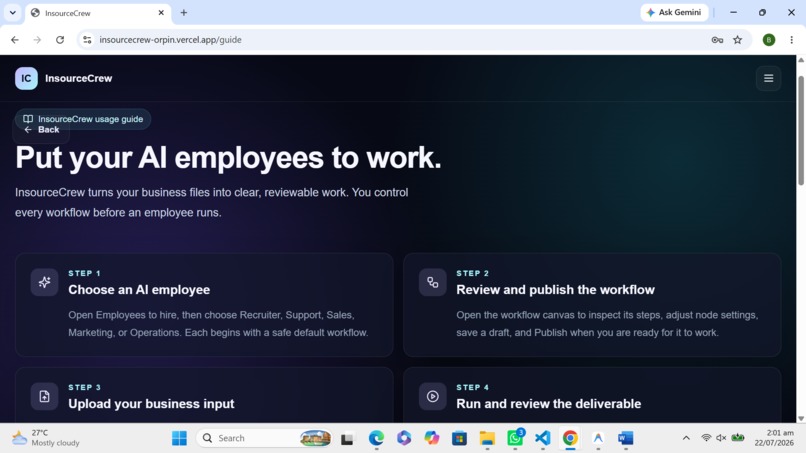This screenshot has height=453, width=806.
Task: Click the 'Put your AI employees to work.' headline
Action: pos(228,157)
